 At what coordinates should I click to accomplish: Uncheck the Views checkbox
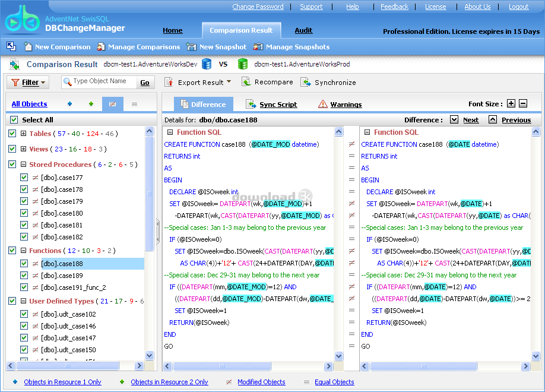tap(12, 149)
